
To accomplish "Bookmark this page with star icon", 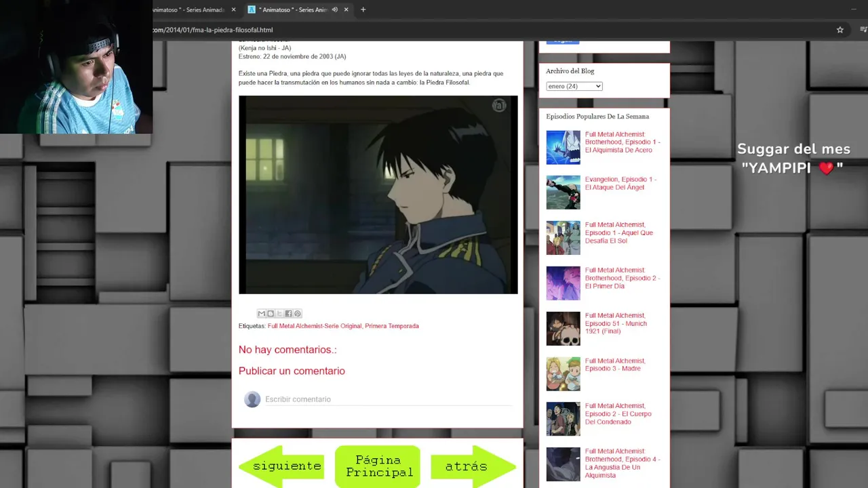I will tap(840, 30).
